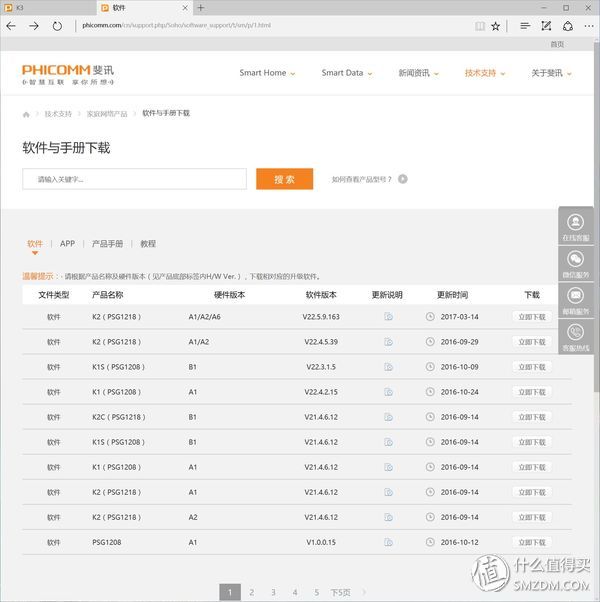Select the APP category tab
This screenshot has width=600, height=602.
click(68, 244)
